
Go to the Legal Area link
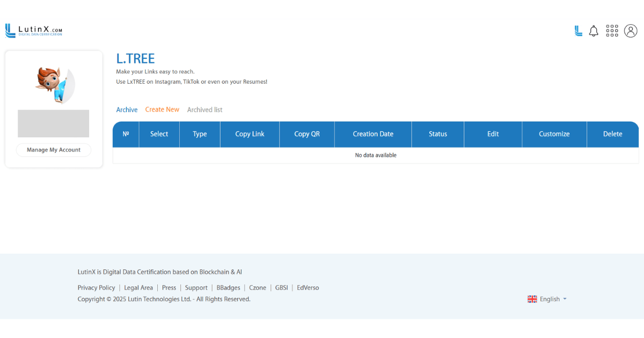(x=138, y=288)
